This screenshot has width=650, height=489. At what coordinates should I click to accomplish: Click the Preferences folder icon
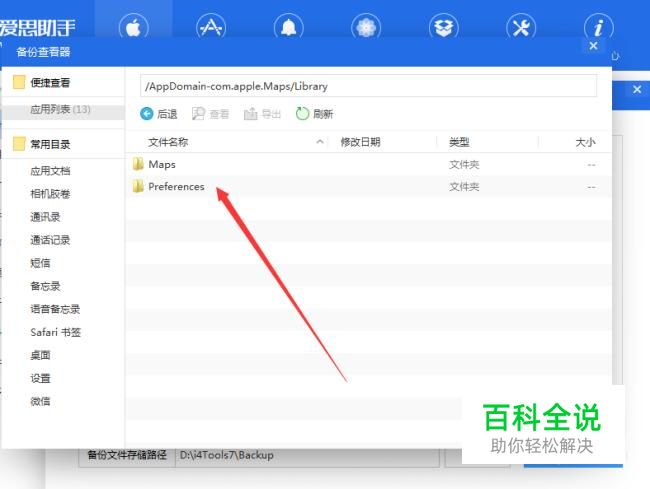click(138, 186)
